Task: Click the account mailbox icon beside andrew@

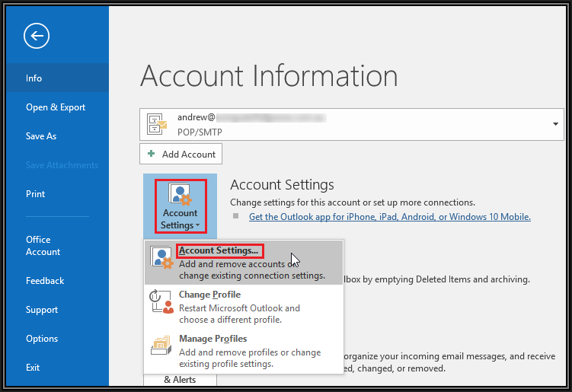Action: pyautogui.click(x=156, y=124)
